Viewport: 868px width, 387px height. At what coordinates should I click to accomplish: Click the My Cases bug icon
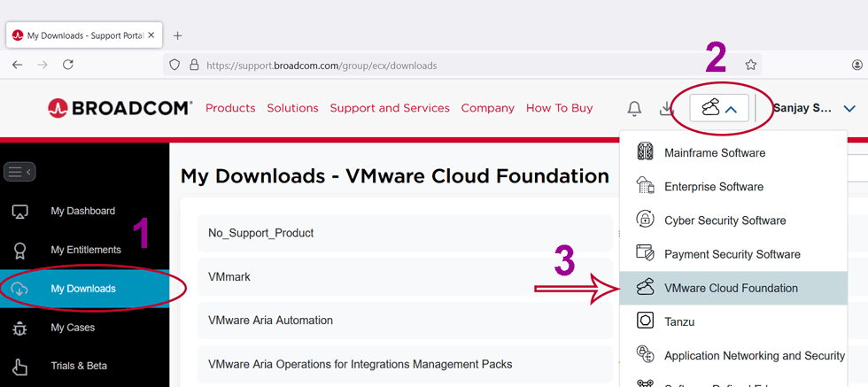coord(19,328)
